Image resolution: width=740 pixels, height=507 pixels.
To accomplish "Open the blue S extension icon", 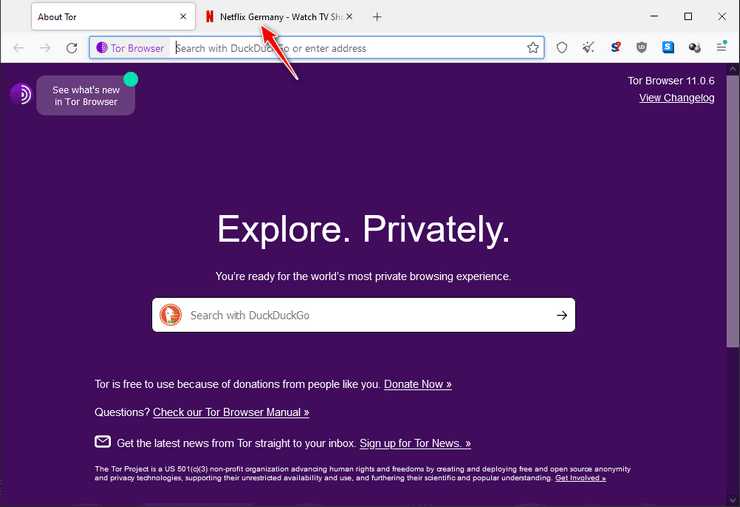I will click(668, 47).
